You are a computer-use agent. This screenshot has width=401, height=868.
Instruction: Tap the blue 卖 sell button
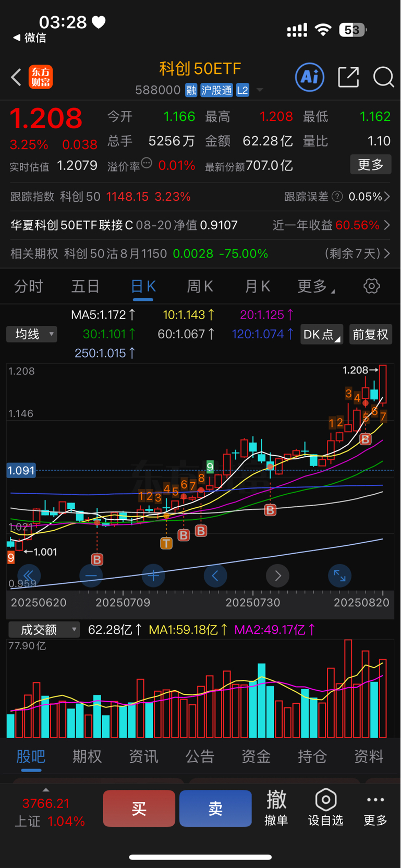tap(215, 808)
